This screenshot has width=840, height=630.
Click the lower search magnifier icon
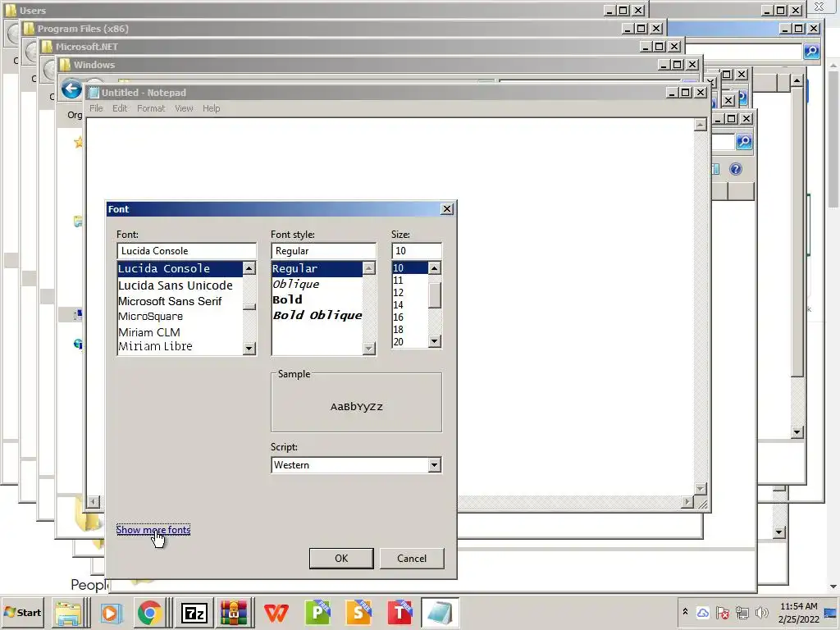[x=743, y=141]
